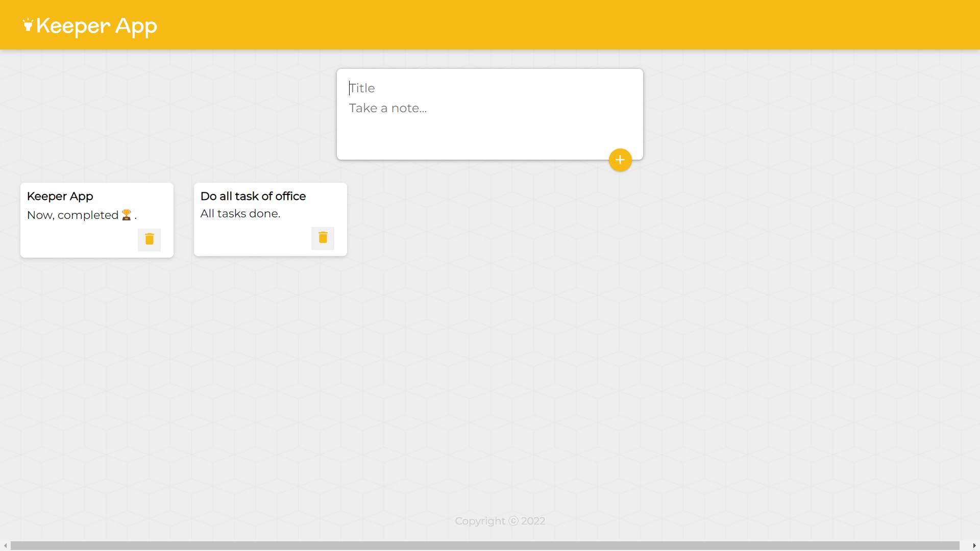Click the trophy emoji in the note
Screen dimensions: 980x551
[127, 215]
